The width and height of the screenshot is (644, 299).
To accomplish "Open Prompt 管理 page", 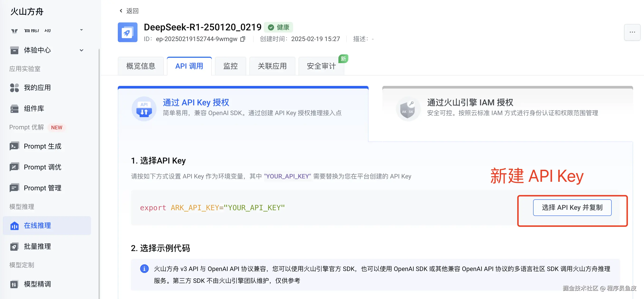I will pos(42,188).
